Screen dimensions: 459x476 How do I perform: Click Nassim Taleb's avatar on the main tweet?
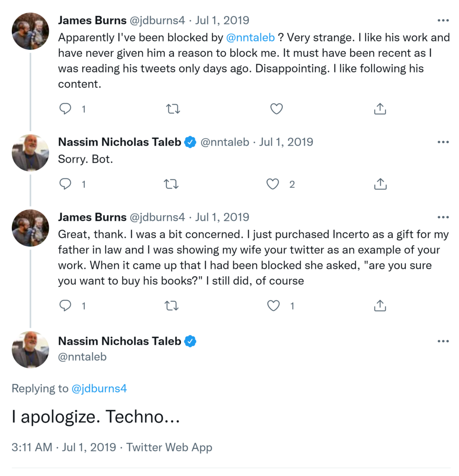click(x=30, y=350)
